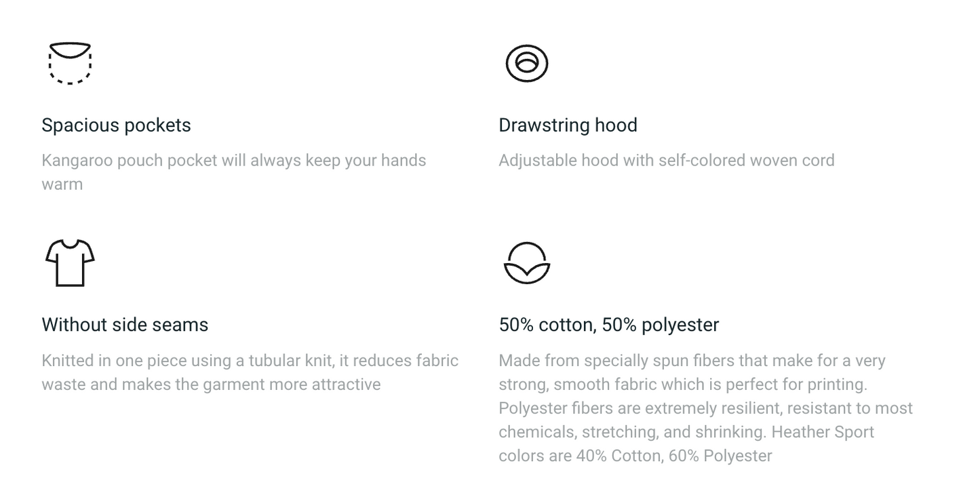The width and height of the screenshot is (980, 497).
Task: Click 'waste and makes the garment more attractive' line
Action: [x=211, y=384]
